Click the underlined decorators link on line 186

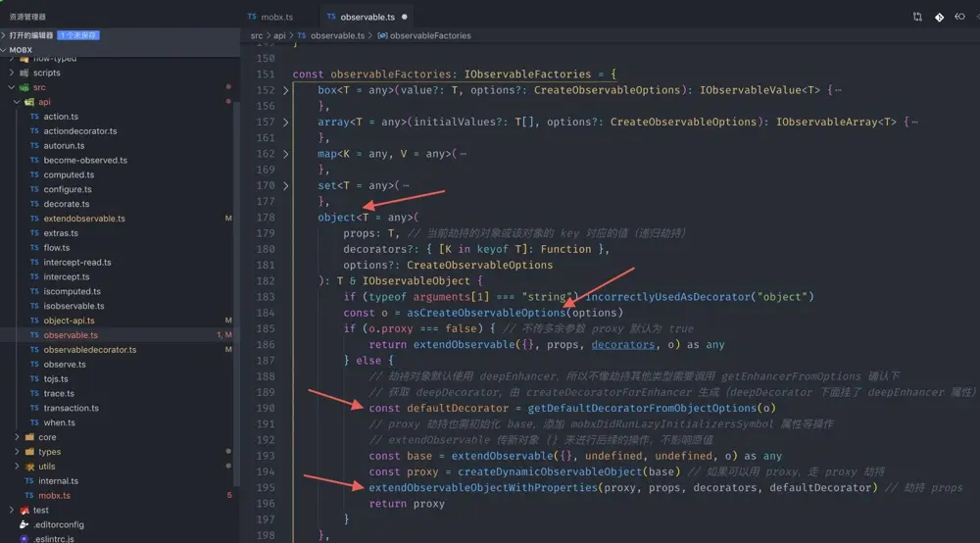pyautogui.click(x=622, y=344)
